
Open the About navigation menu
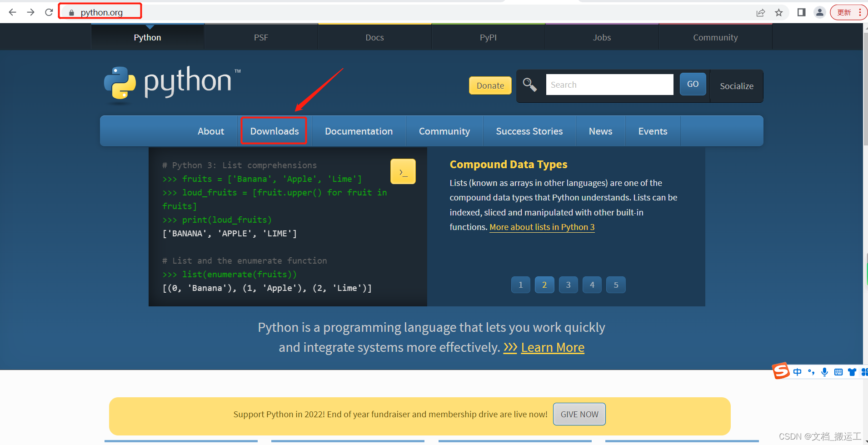(211, 131)
